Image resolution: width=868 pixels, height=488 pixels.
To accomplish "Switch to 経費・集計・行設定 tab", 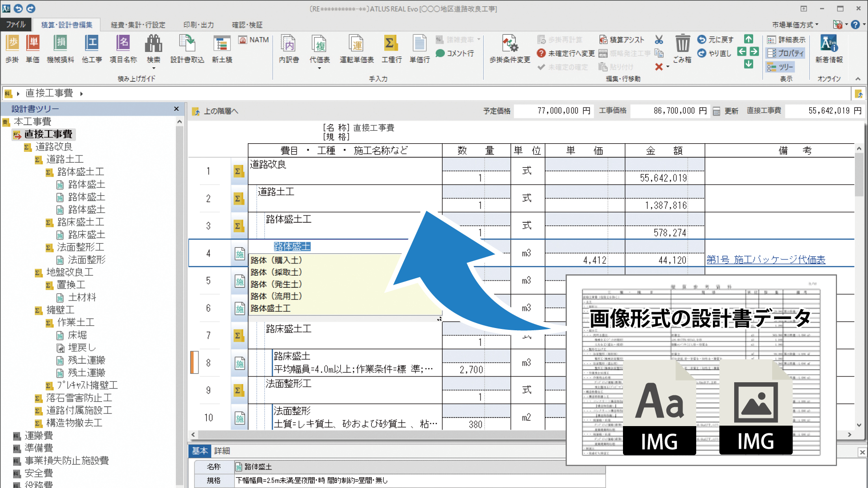I will [138, 25].
